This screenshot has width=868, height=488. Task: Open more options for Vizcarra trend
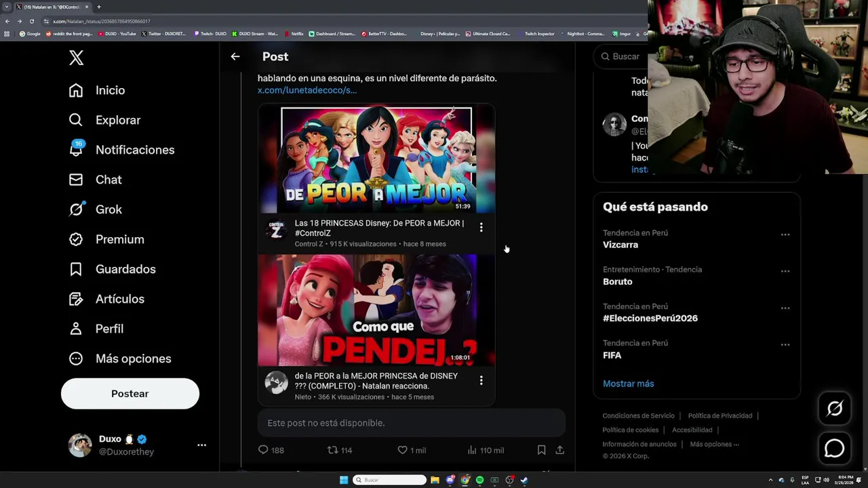(785, 235)
